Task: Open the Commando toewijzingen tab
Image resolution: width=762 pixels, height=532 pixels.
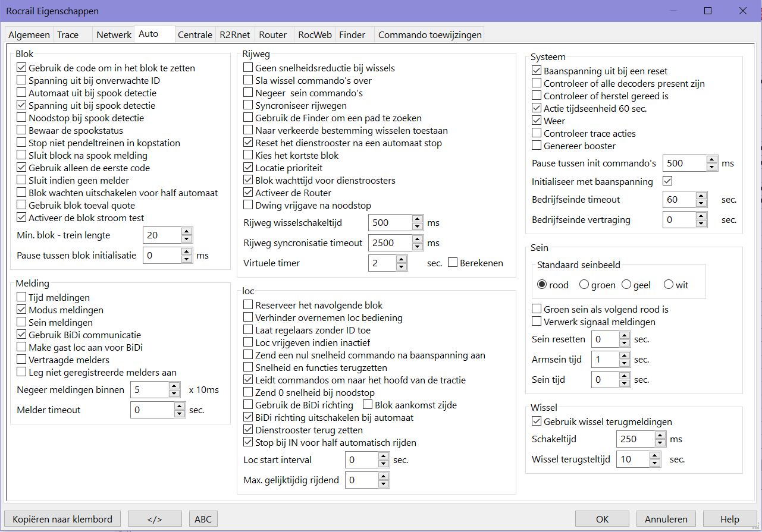Action: (x=429, y=35)
